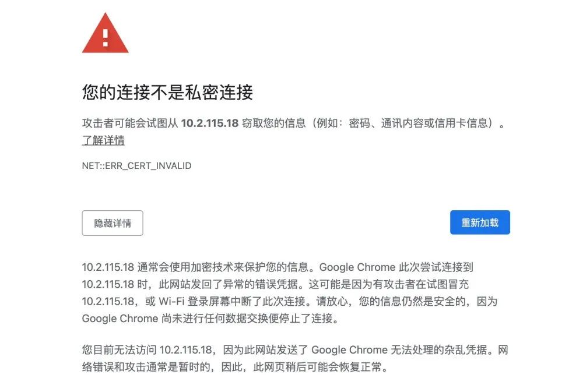Click the exclamation mark inside the triangle
Viewport: 583px width, 392px height.
(105, 37)
